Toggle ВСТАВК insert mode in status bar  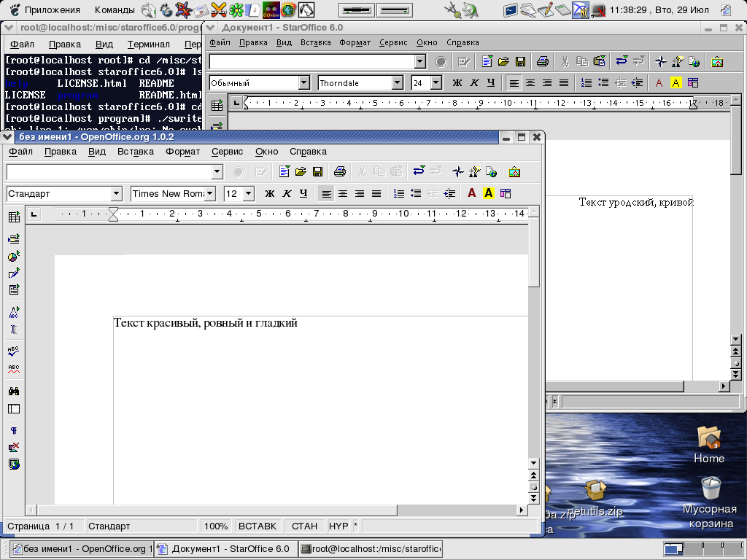[x=258, y=526]
